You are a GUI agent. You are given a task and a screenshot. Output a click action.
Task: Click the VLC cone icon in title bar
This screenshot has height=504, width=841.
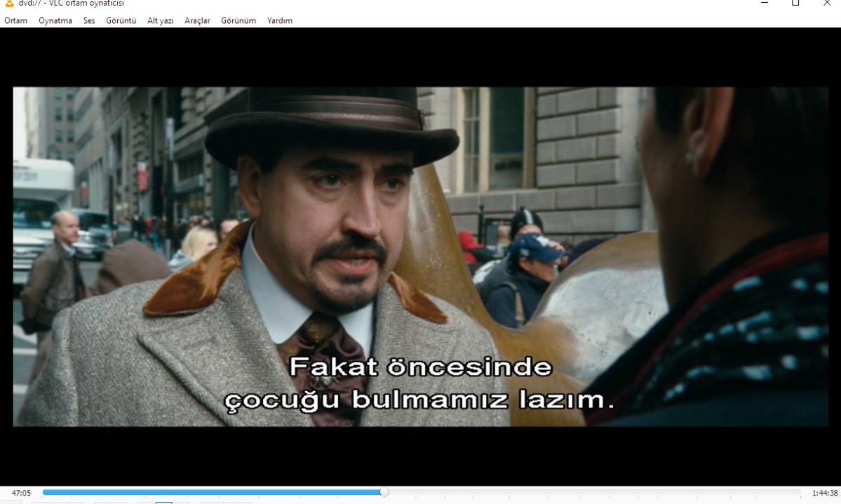tap(8, 3)
